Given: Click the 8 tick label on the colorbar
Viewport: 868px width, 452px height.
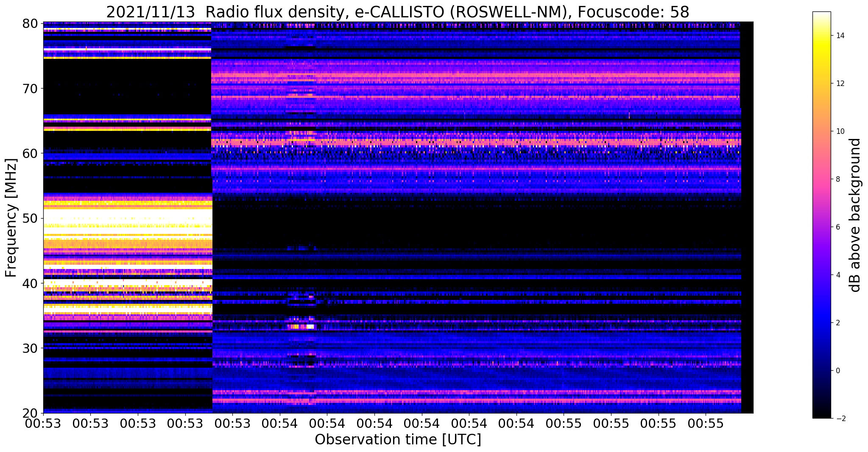Looking at the screenshot, I should (x=837, y=179).
